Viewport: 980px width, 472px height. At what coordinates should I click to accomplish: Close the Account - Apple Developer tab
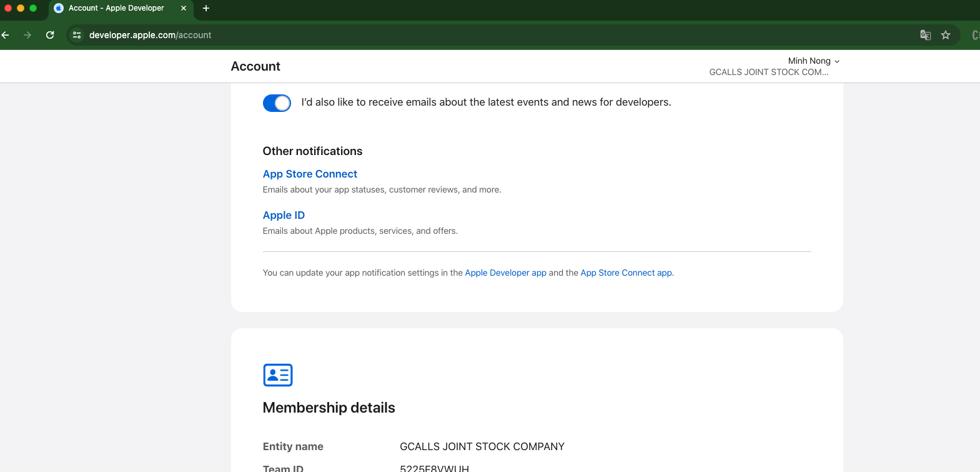tap(184, 8)
